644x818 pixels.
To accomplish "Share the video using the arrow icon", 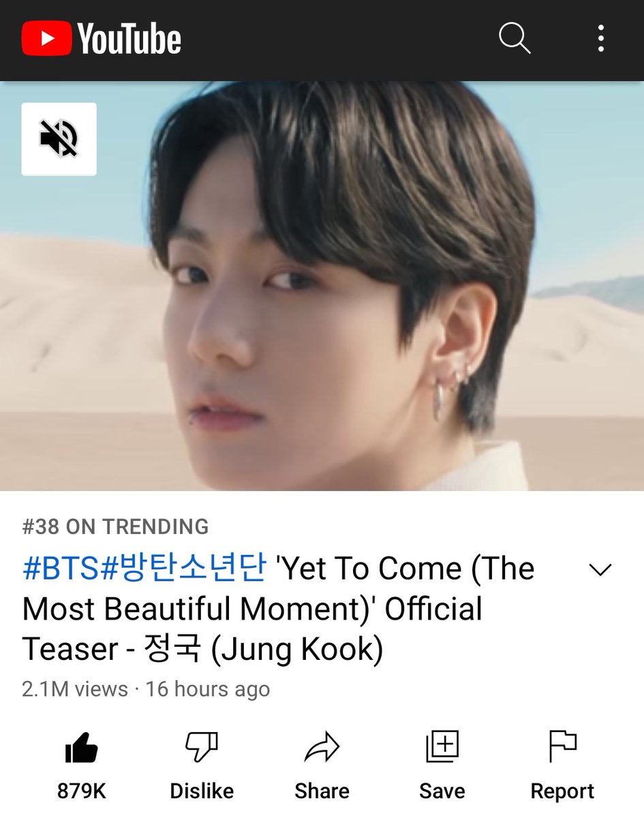I will coord(322,748).
